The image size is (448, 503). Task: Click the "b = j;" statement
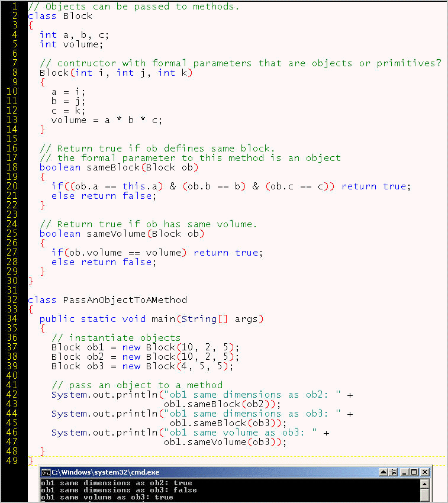click(x=69, y=101)
